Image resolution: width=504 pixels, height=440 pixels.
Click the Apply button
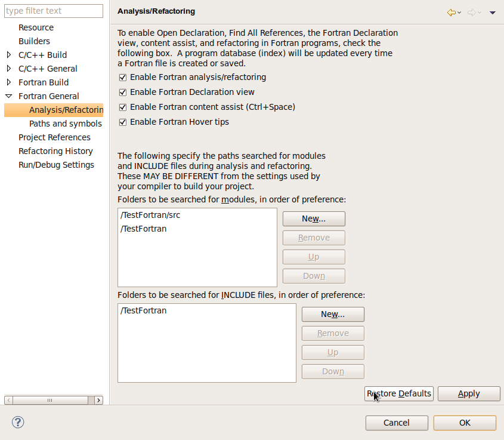click(x=469, y=393)
